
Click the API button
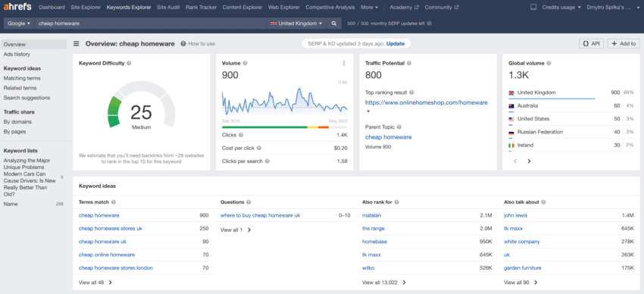[592, 44]
